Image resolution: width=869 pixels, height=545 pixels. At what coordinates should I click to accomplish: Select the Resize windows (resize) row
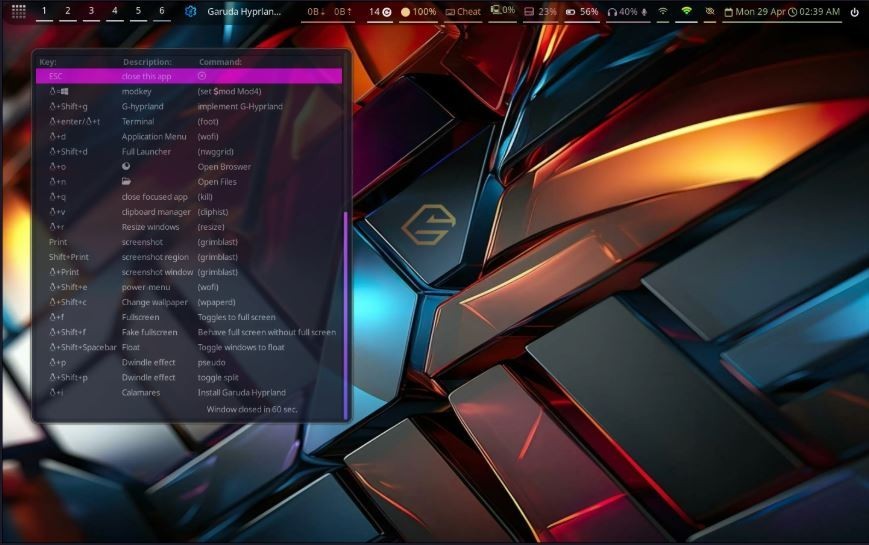point(189,227)
